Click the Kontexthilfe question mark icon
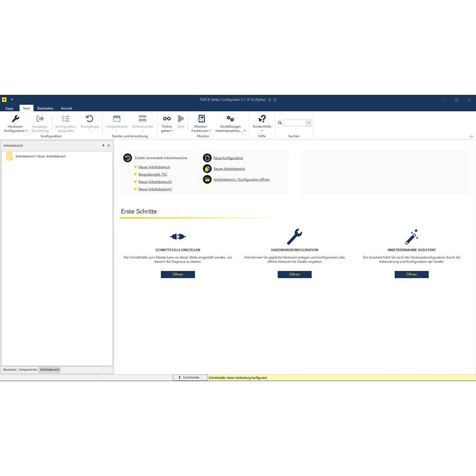The width and height of the screenshot is (476, 476). tap(262, 118)
